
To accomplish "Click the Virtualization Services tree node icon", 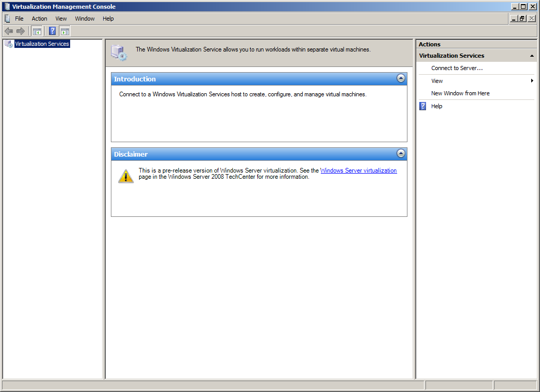I will (x=9, y=44).
